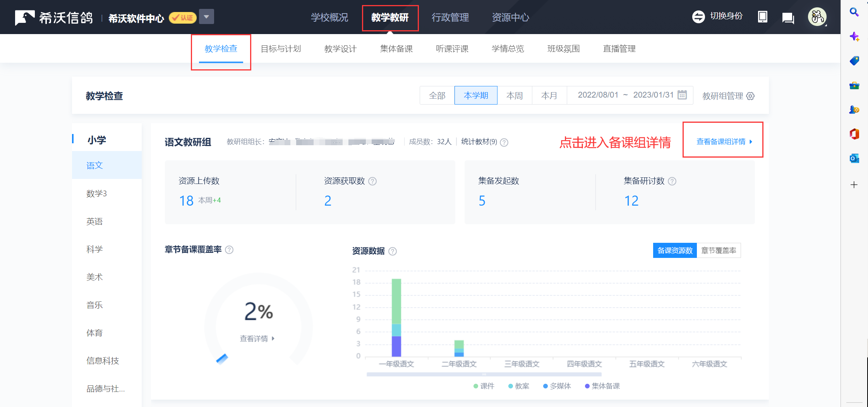Screen dimensions: 868x407
Task: Select 信息科技 subject in sidebar
Action: (x=107, y=361)
